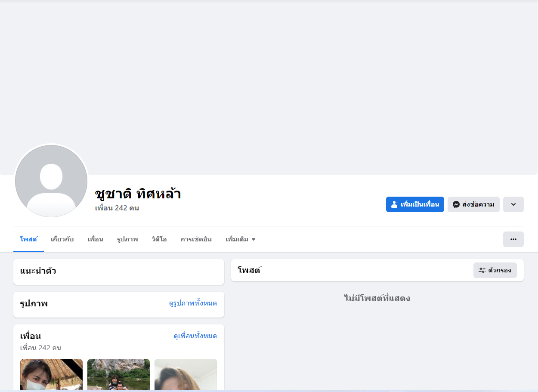
Task: Expand the เพิ่มเติม dropdown tab
Action: (x=241, y=239)
